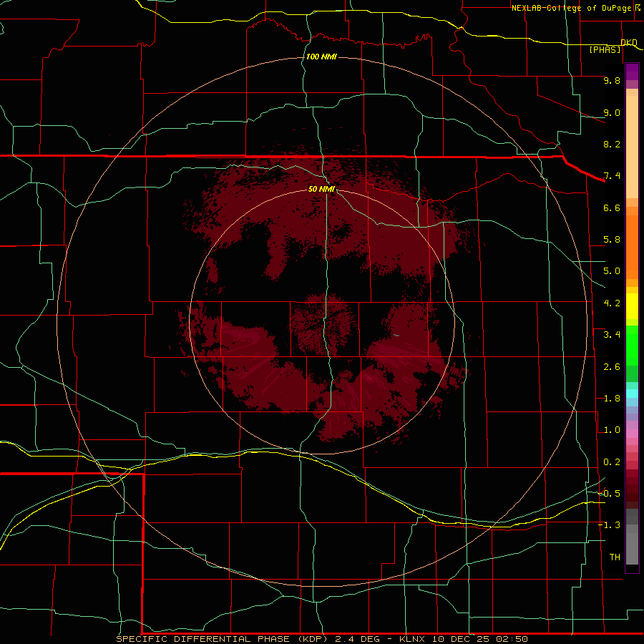The image size is (644, 644).
Task: Click the [PHAS] units label
Action: coord(605,49)
